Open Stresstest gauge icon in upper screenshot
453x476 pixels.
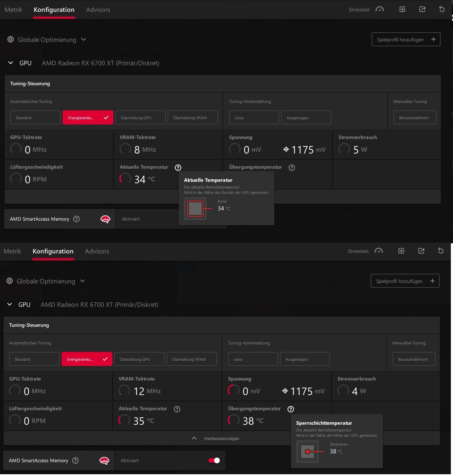(x=380, y=9)
